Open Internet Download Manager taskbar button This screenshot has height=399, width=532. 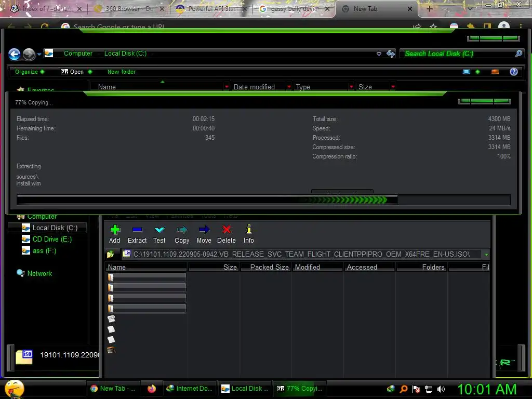click(189, 389)
